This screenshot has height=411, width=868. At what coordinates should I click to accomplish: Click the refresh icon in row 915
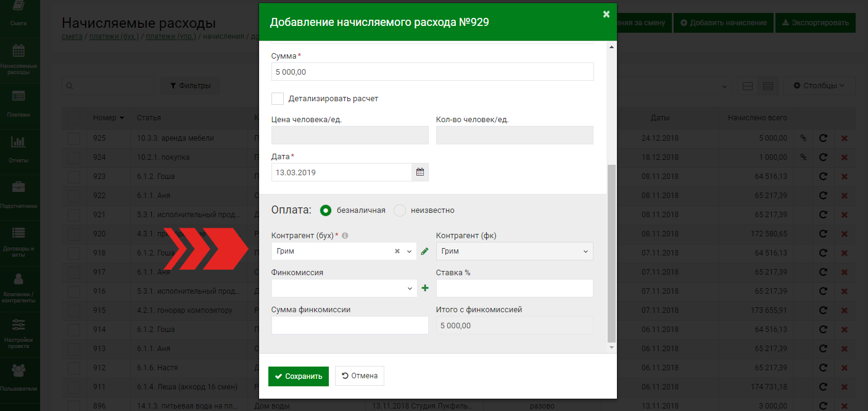[x=823, y=310]
